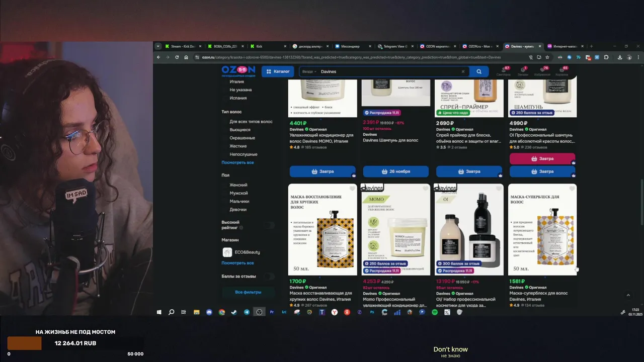Viewport: 644px width, 362px height.
Task: Switch to the дискорд альтернатива tab
Action: pos(311,46)
